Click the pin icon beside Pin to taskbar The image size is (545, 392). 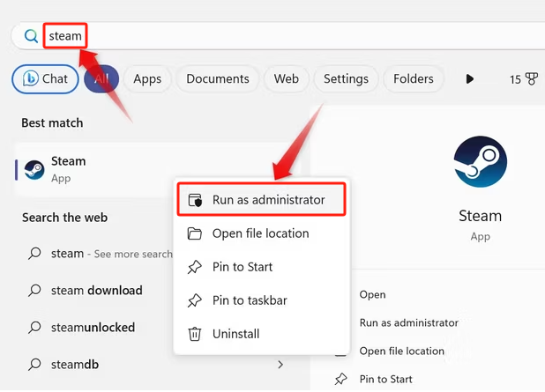point(195,300)
